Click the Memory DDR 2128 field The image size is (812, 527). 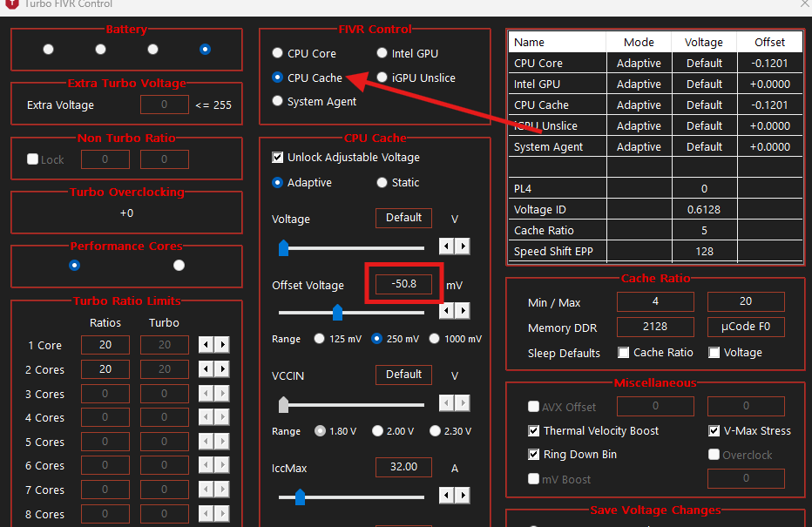tap(655, 327)
